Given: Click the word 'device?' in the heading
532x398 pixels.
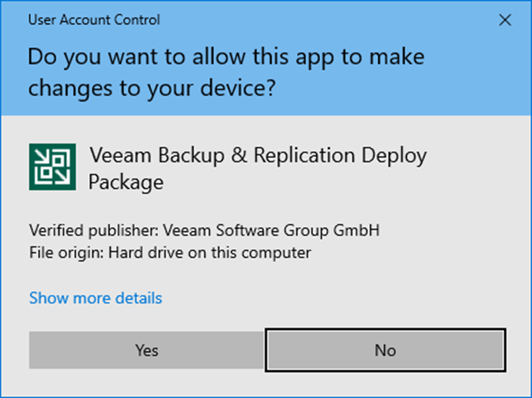Looking at the screenshot, I should [x=238, y=89].
